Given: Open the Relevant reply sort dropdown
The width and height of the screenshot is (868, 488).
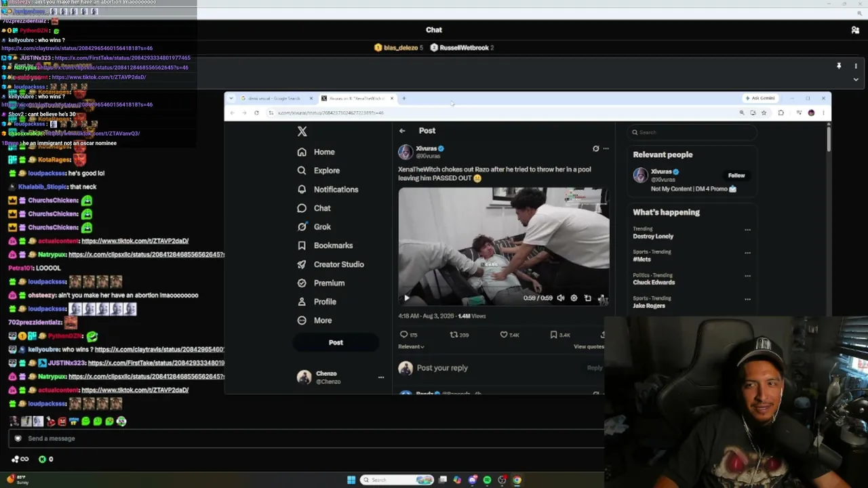Looking at the screenshot, I should click(411, 347).
